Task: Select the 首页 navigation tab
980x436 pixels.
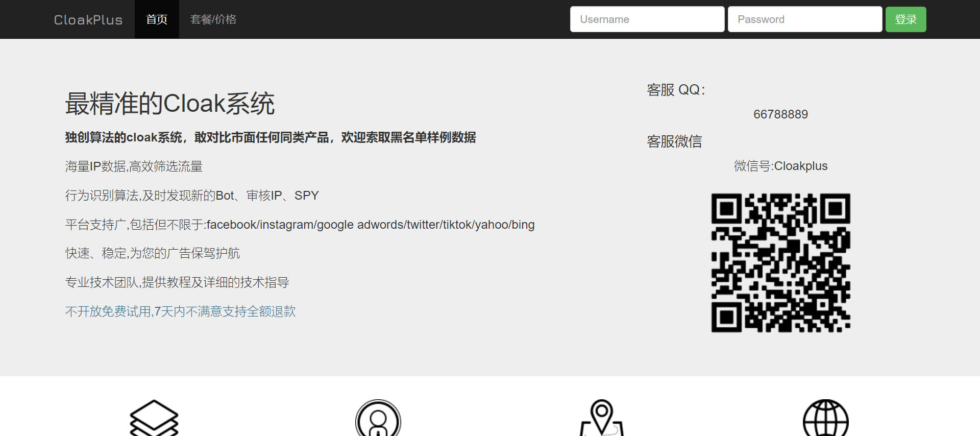Action: pyautogui.click(x=157, y=19)
